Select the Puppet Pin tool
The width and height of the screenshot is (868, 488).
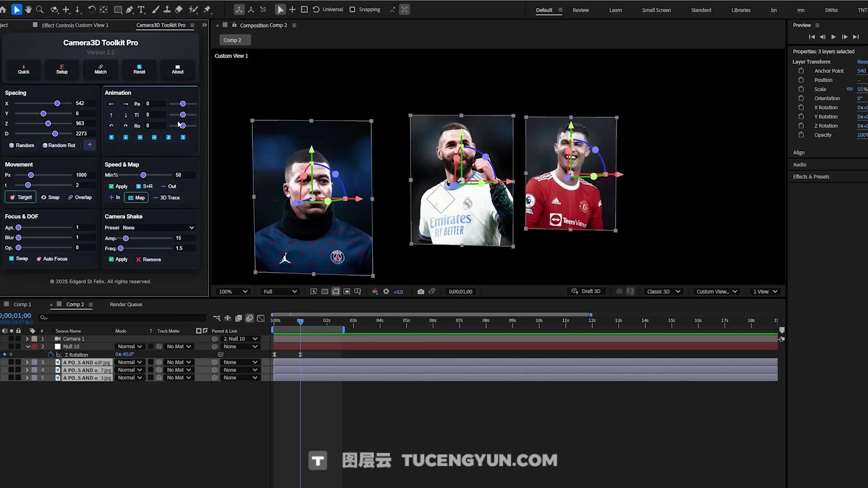pos(208,9)
